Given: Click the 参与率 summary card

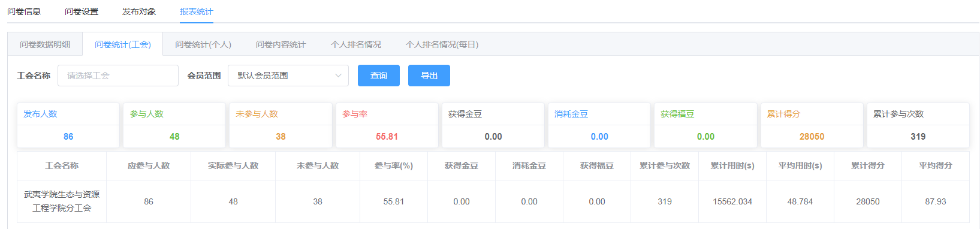Looking at the screenshot, I should (x=387, y=125).
